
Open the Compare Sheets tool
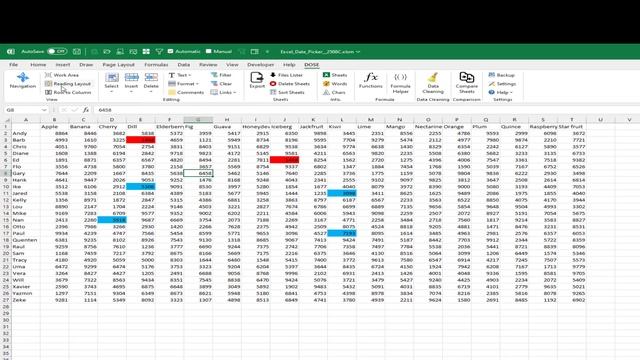click(x=467, y=83)
